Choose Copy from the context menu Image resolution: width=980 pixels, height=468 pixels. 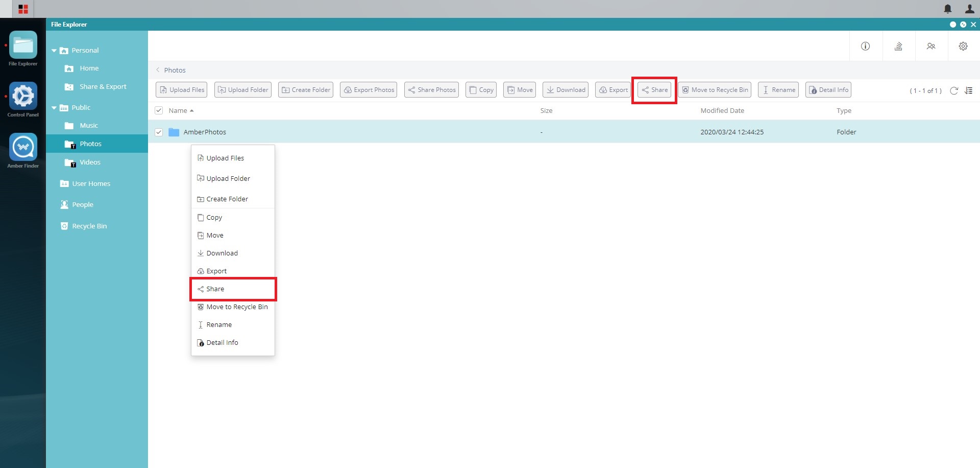pyautogui.click(x=233, y=217)
